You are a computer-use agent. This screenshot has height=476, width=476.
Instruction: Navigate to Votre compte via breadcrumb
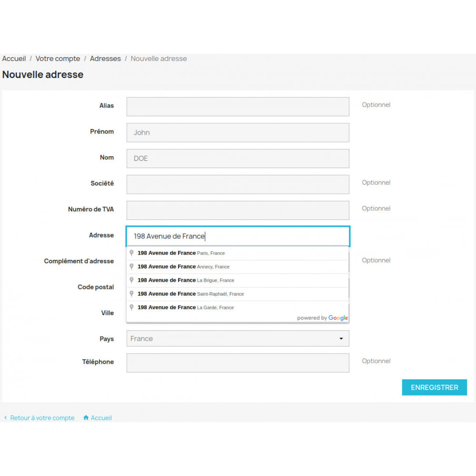[x=58, y=59]
